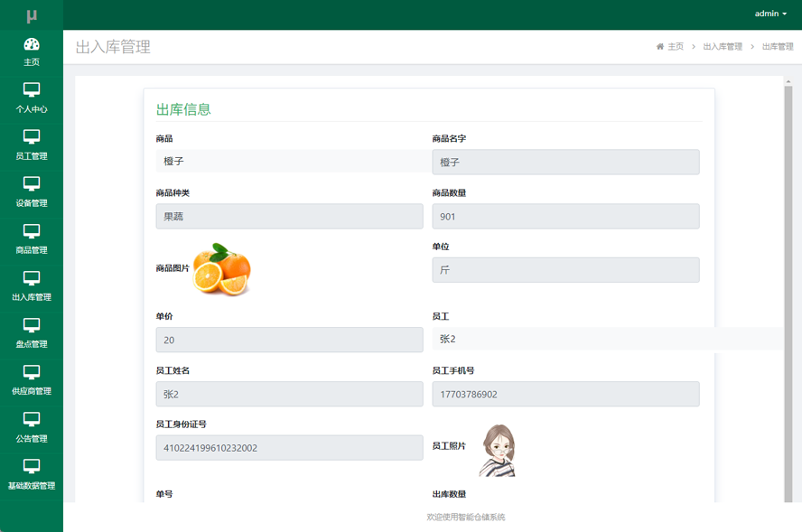The width and height of the screenshot is (802, 532).
Task: Click the dashboard icon for 主页
Action: pyautogui.click(x=32, y=44)
